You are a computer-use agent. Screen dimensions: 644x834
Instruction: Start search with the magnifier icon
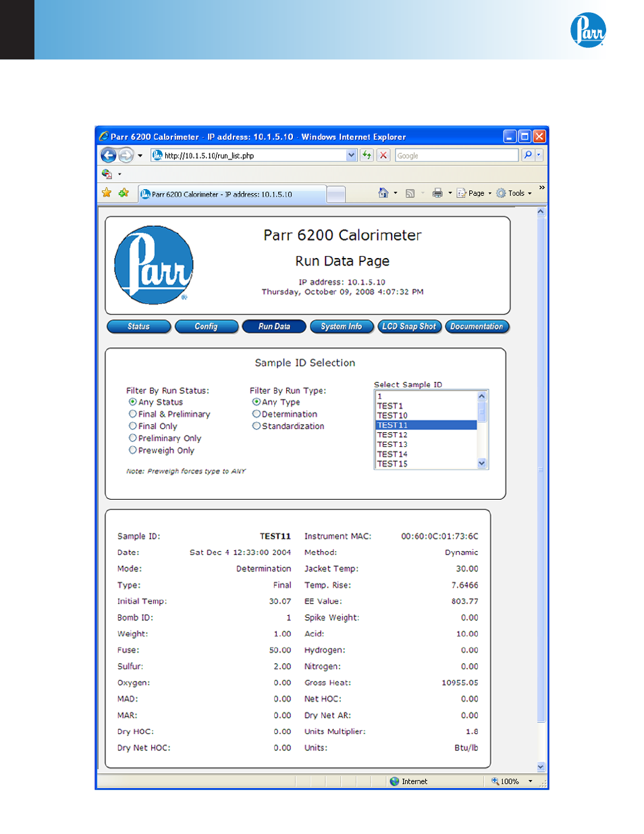click(x=528, y=155)
